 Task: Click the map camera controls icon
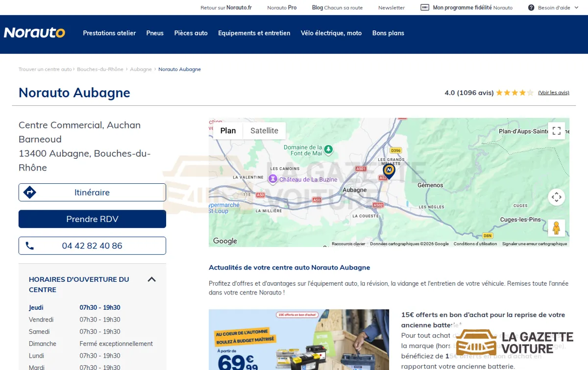click(557, 197)
